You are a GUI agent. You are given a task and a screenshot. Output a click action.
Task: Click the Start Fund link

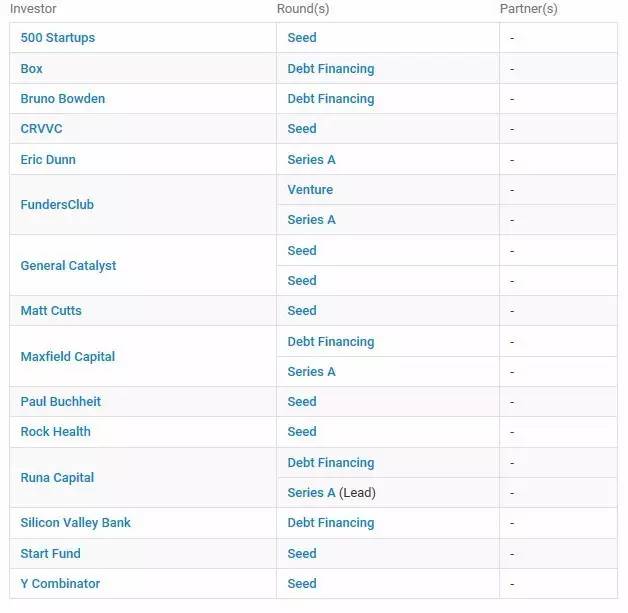tap(50, 554)
